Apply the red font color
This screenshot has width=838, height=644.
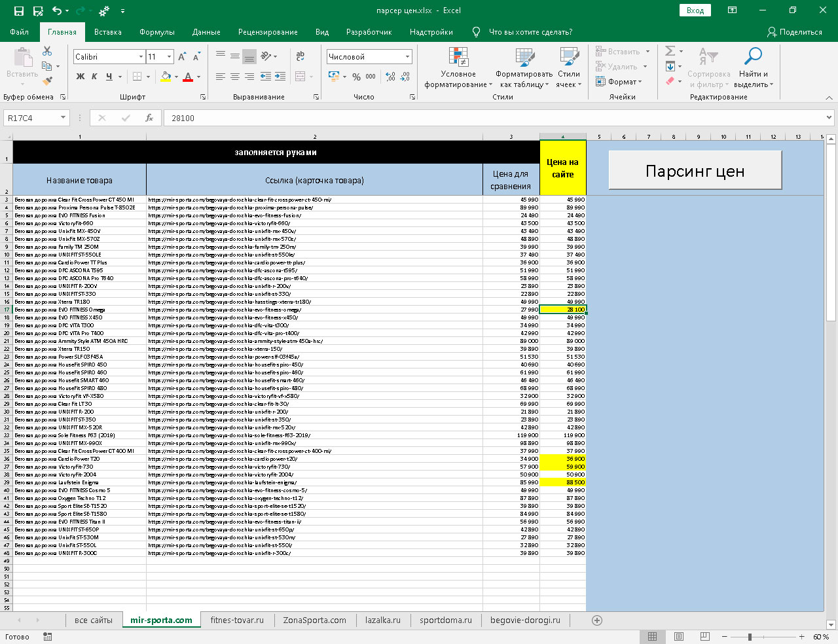pyautogui.click(x=188, y=77)
